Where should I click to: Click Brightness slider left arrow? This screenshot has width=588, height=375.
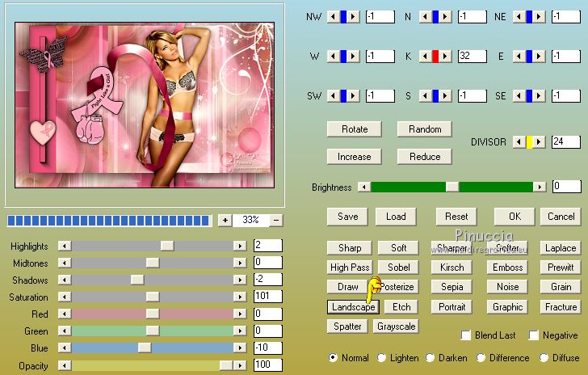tap(364, 187)
